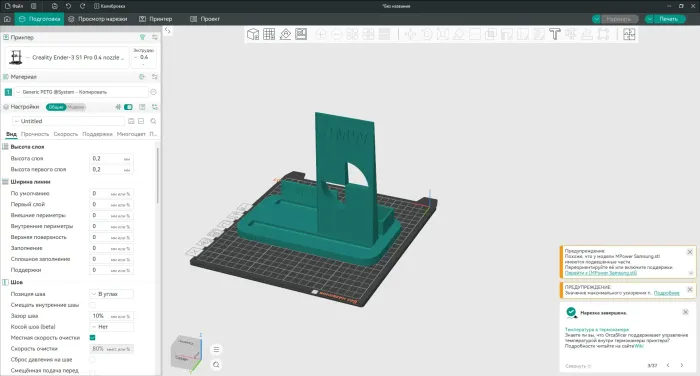Expand the Creality Ender-3 S1 Pro printer selector

pos(67,58)
